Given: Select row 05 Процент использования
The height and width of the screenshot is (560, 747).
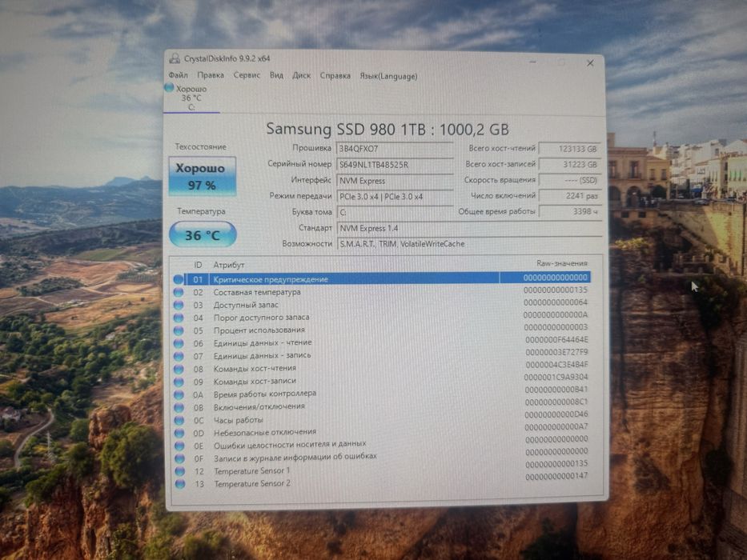Looking at the screenshot, I should tap(381, 330).
